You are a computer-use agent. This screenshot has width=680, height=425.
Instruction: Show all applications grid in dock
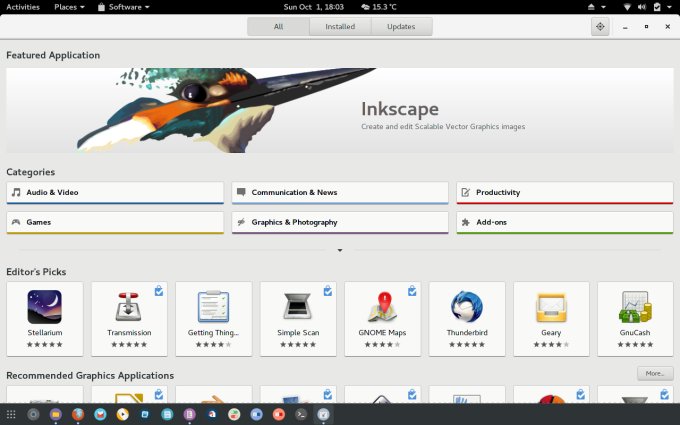click(11, 415)
